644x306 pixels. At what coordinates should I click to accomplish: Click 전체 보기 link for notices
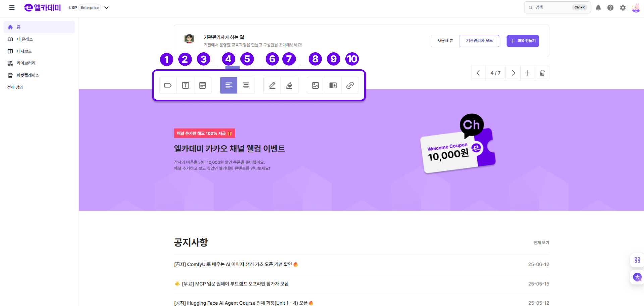(x=541, y=243)
